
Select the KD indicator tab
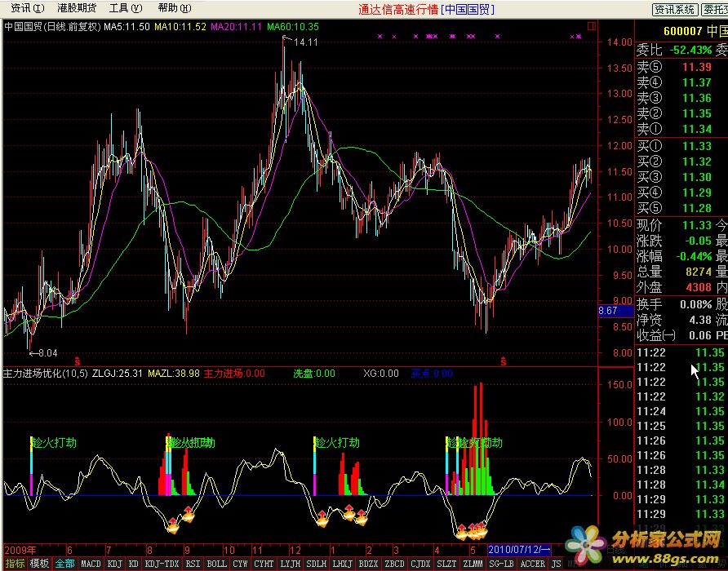tap(133, 564)
